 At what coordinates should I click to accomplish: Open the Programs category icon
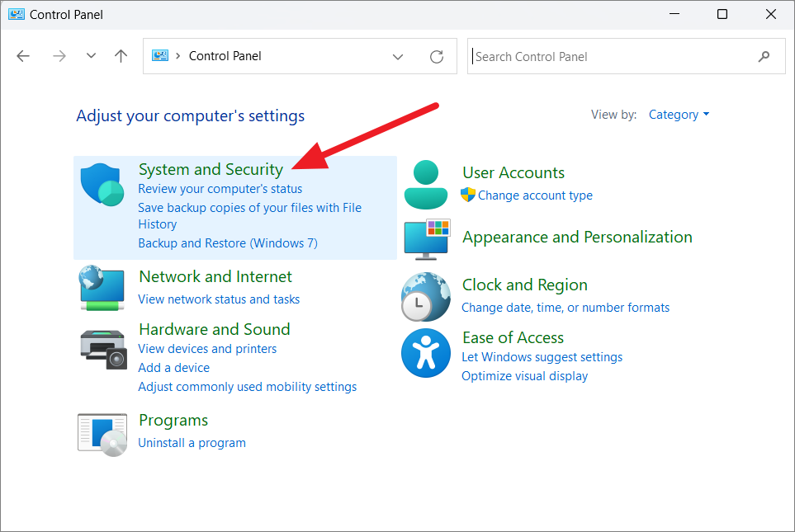[x=102, y=433]
